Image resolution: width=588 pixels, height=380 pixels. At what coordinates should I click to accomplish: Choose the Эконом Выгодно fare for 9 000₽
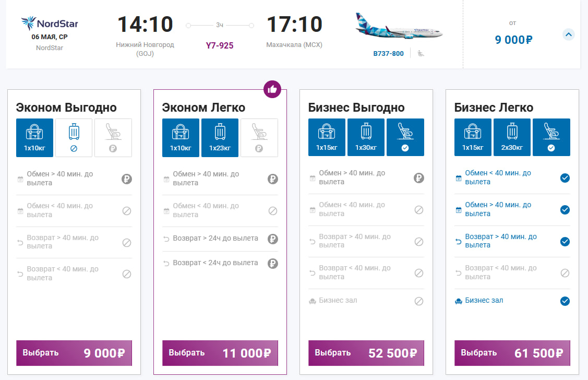[74, 353]
